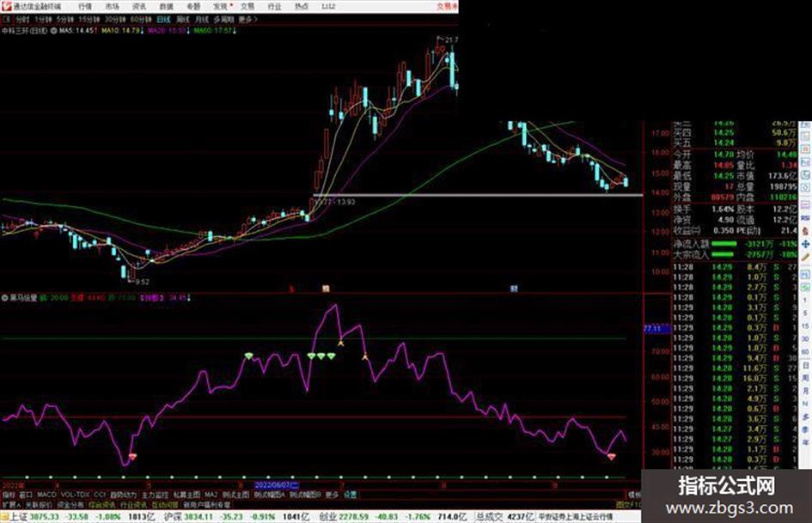Click 年 shortcut in right sidebar
The width and height of the screenshot is (812, 523).
click(x=805, y=443)
